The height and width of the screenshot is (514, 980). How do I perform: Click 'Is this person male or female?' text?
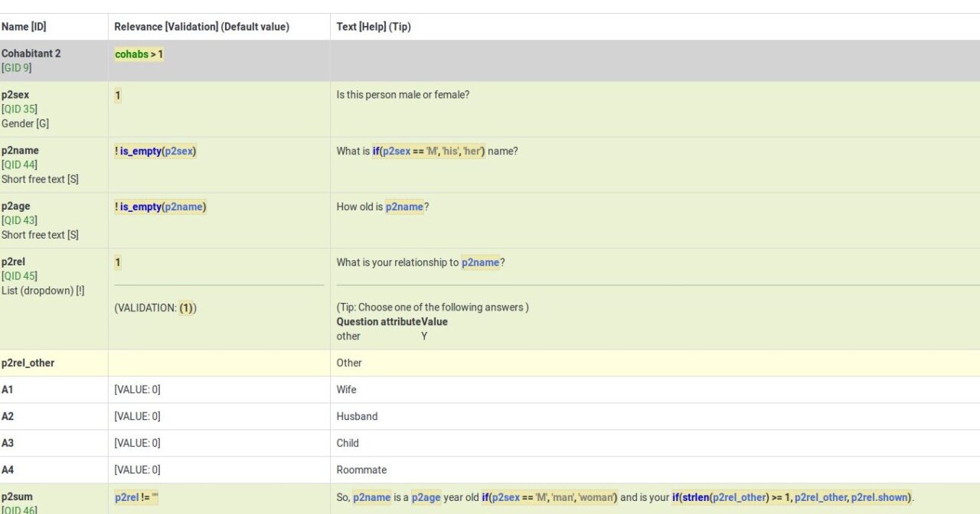(x=403, y=95)
